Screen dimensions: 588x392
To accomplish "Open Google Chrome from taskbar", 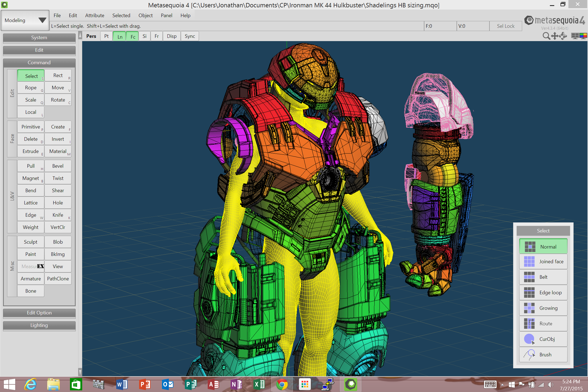I will coord(282,384).
